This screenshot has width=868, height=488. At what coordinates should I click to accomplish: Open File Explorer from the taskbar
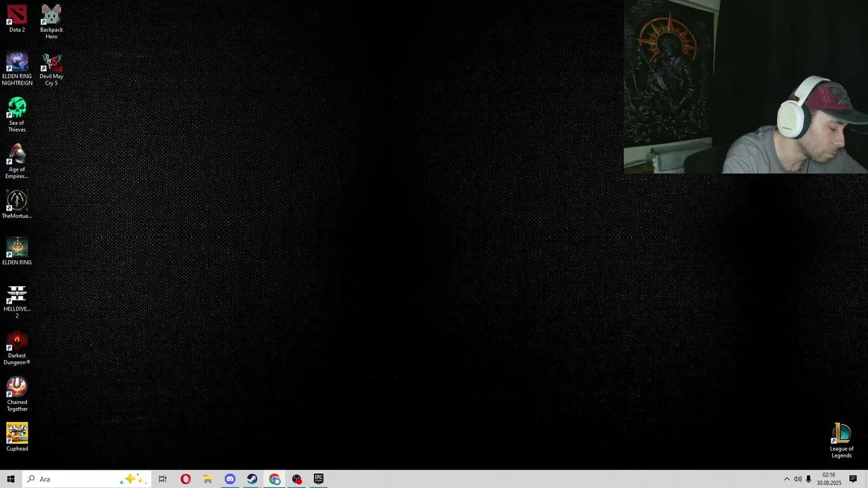[208, 479]
